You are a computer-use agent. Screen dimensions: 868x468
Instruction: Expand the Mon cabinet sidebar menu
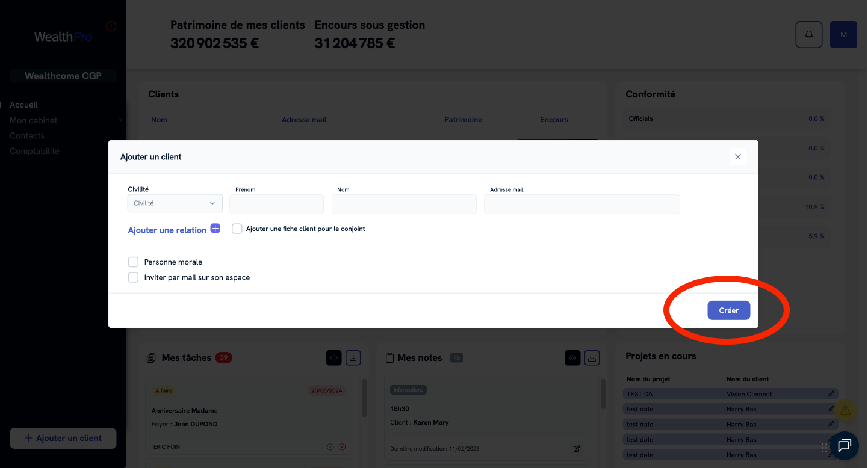coord(34,120)
